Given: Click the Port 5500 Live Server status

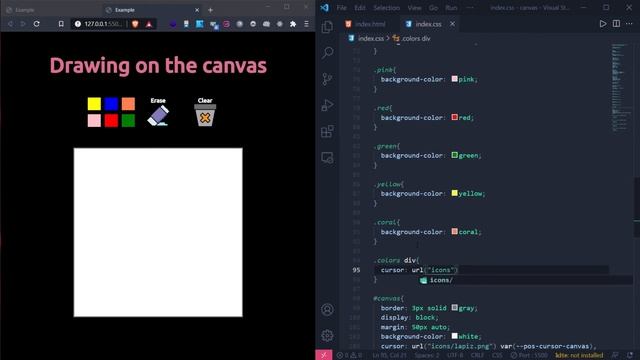Looking at the screenshot, I should (x=529, y=355).
